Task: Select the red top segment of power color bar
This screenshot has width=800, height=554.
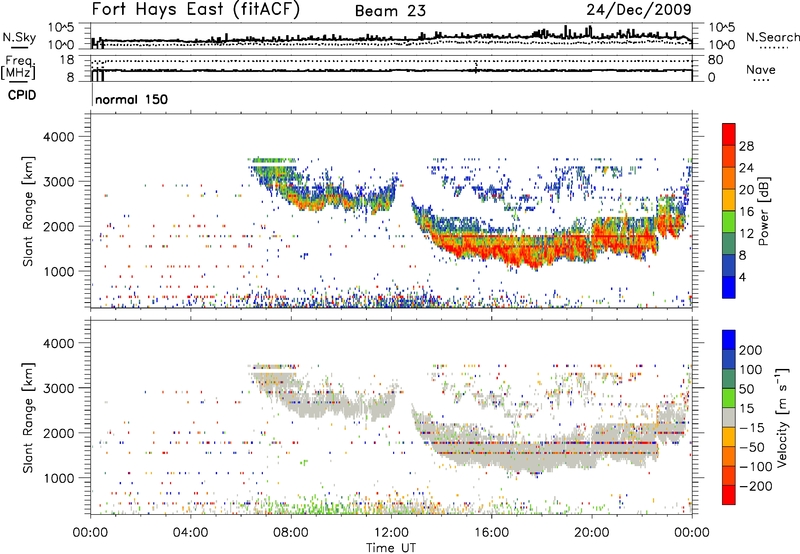Action: coord(729,134)
